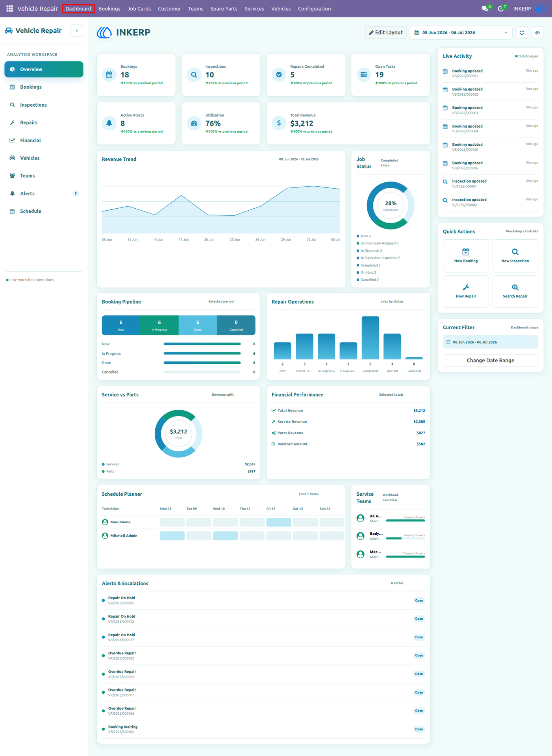
Task: Open the Spare Parts menu
Action: click(224, 9)
